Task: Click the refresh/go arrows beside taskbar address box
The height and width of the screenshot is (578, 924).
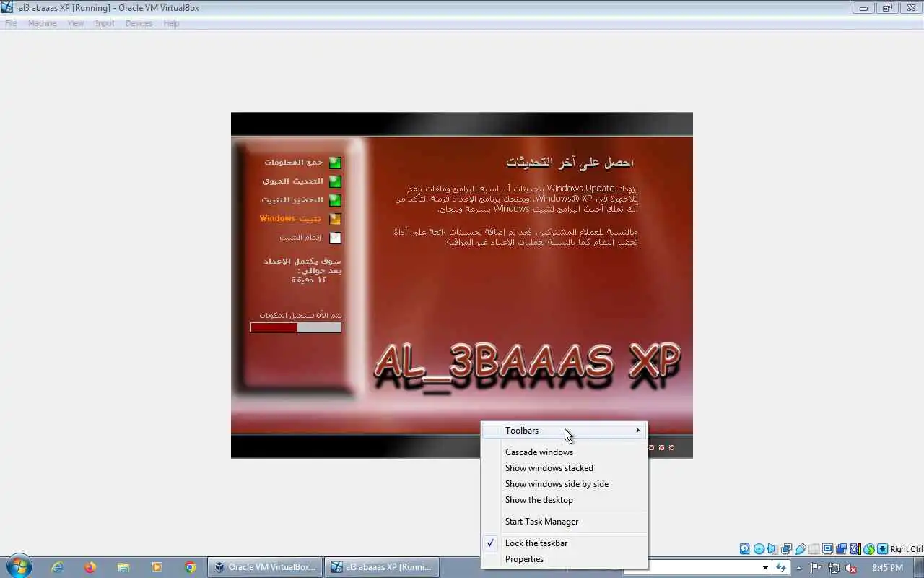Action: (x=780, y=568)
